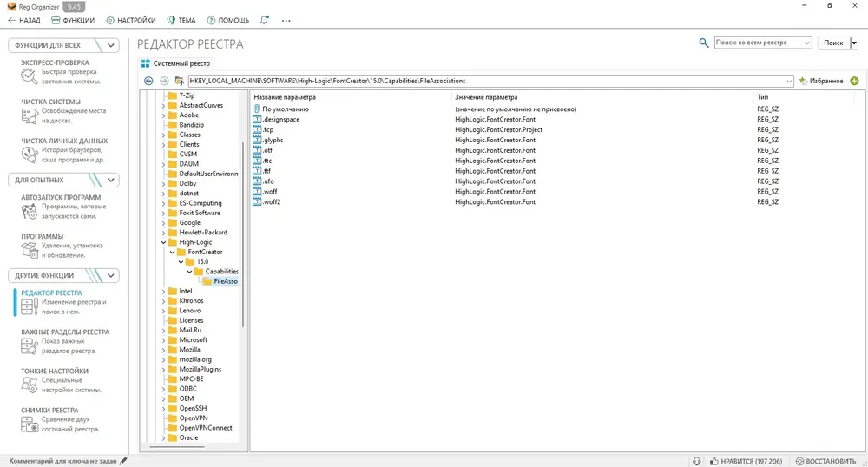
Task: Open the Поиск button dropdown arrow
Action: [x=853, y=43]
